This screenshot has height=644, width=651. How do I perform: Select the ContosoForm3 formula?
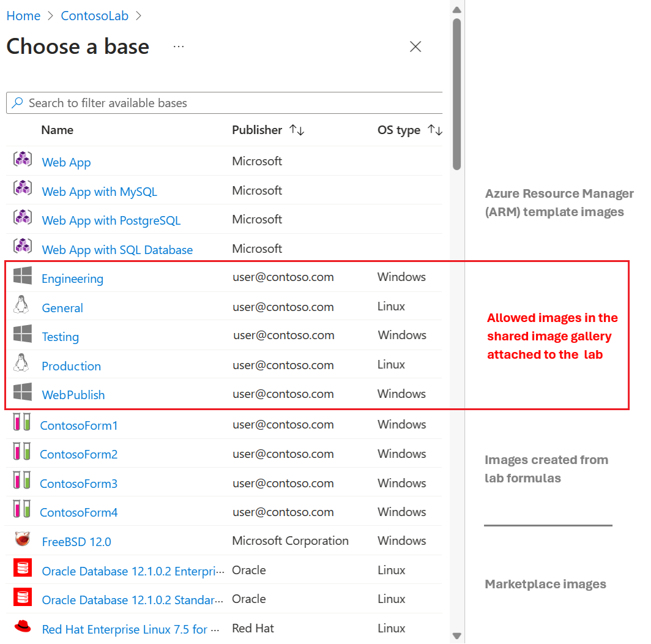tap(79, 484)
